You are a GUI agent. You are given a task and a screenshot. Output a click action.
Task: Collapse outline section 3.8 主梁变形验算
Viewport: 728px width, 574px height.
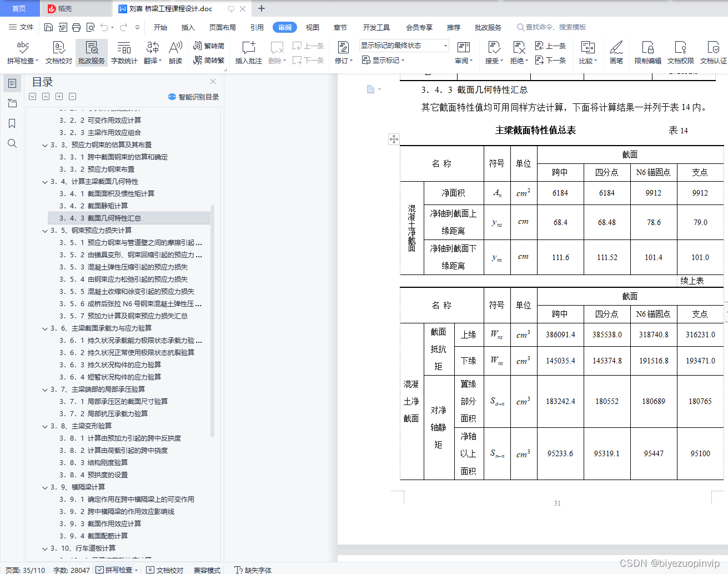coord(45,426)
